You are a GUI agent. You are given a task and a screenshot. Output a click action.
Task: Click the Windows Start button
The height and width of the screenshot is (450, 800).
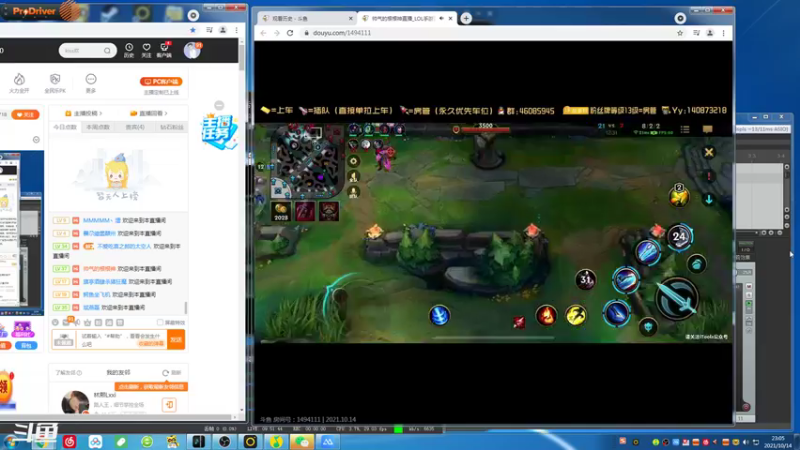point(11,442)
